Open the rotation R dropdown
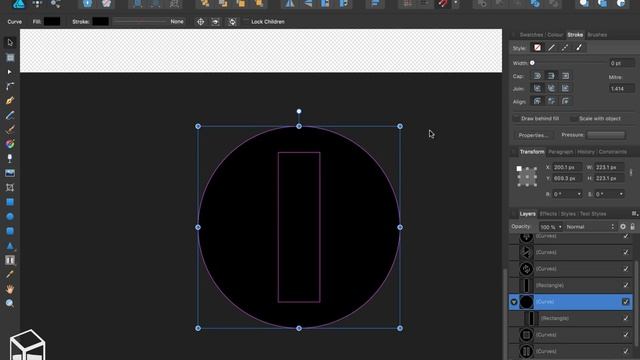Image resolution: width=640 pixels, height=360 pixels. 579,194
